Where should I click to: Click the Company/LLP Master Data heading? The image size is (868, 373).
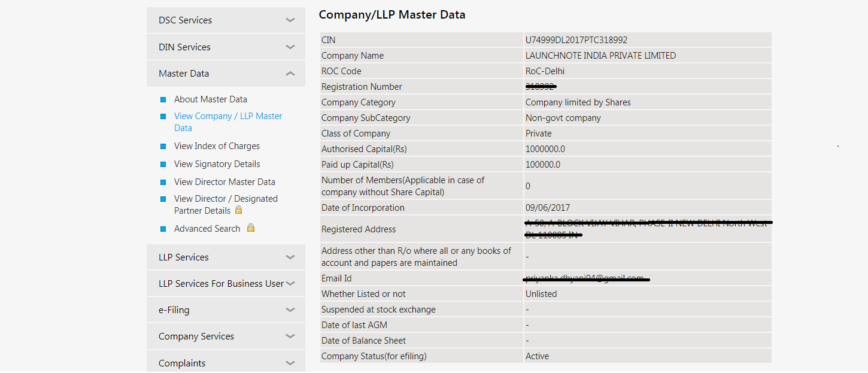click(392, 15)
